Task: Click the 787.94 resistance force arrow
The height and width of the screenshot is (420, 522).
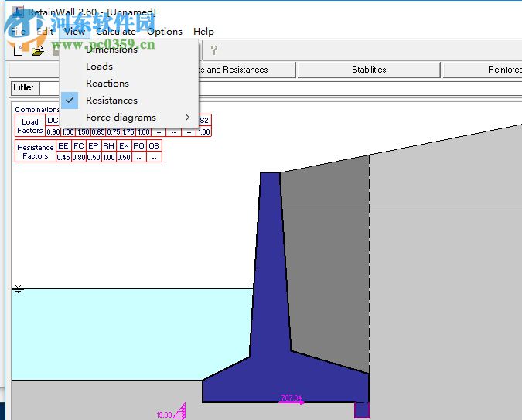Action: (291, 401)
